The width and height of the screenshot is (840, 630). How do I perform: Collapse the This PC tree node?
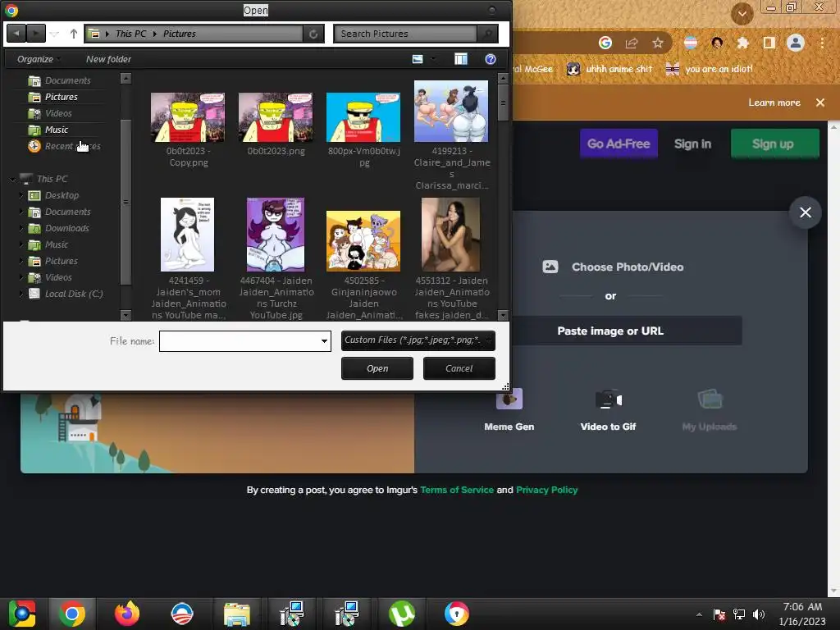click(x=13, y=179)
